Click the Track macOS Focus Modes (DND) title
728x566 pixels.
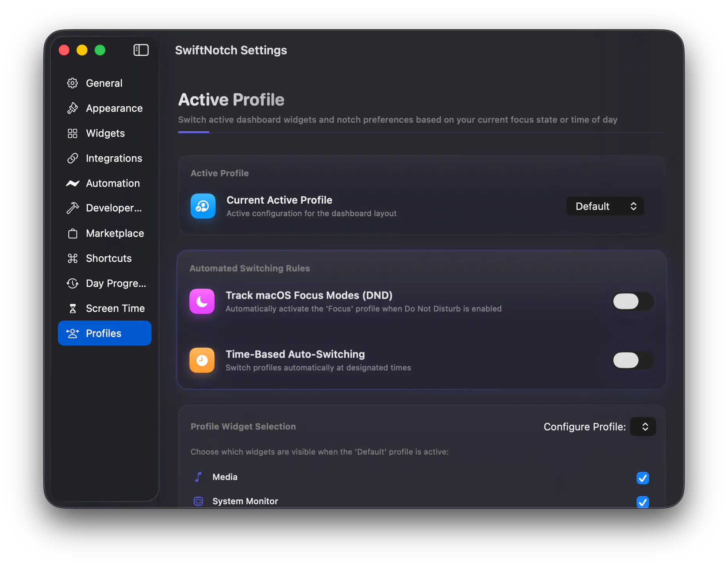[x=309, y=295]
